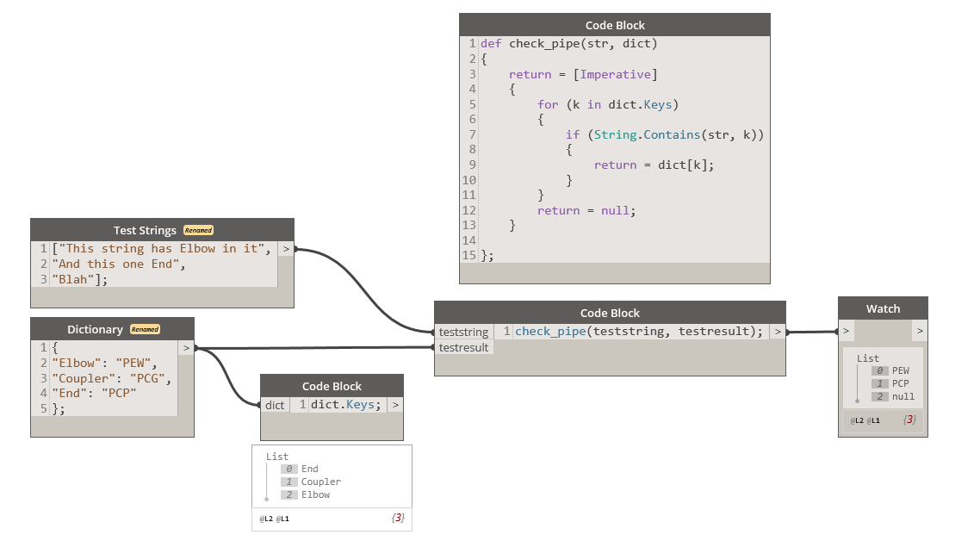The height and width of the screenshot is (541, 980).
Task: Click the Renamed badge on the Test Strings node
Action: click(198, 230)
